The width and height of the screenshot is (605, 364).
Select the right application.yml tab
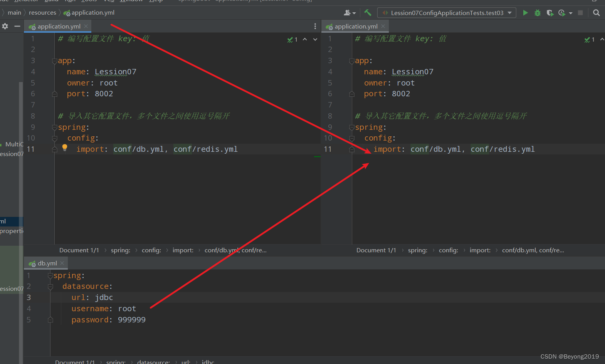tap(356, 26)
